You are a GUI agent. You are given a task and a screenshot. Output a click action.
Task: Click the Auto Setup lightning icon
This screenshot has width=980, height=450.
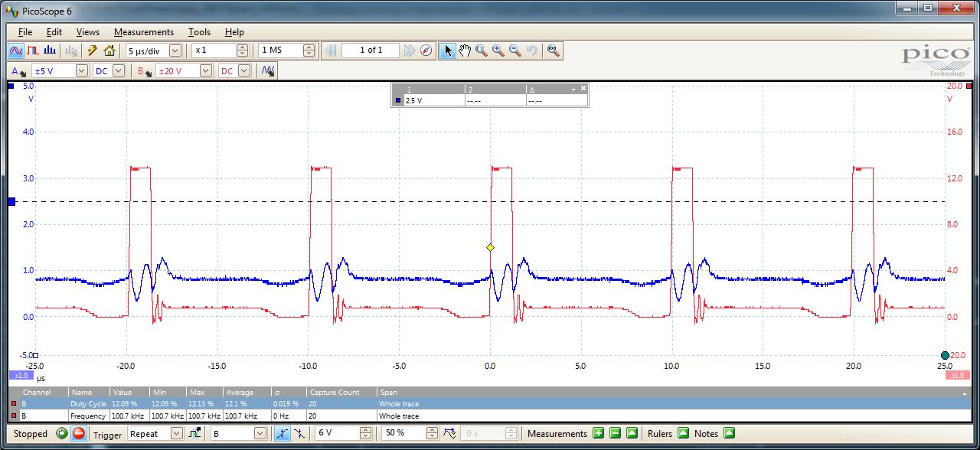pos(93,51)
